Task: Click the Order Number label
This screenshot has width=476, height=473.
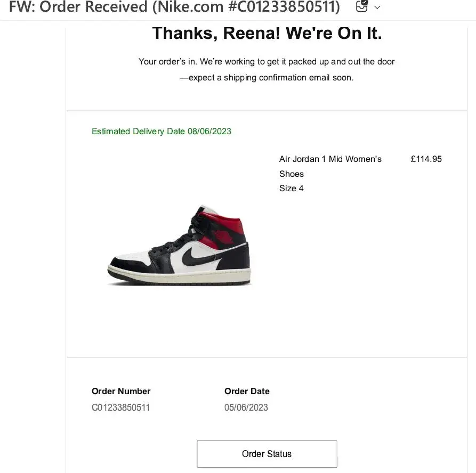Action: tap(121, 391)
